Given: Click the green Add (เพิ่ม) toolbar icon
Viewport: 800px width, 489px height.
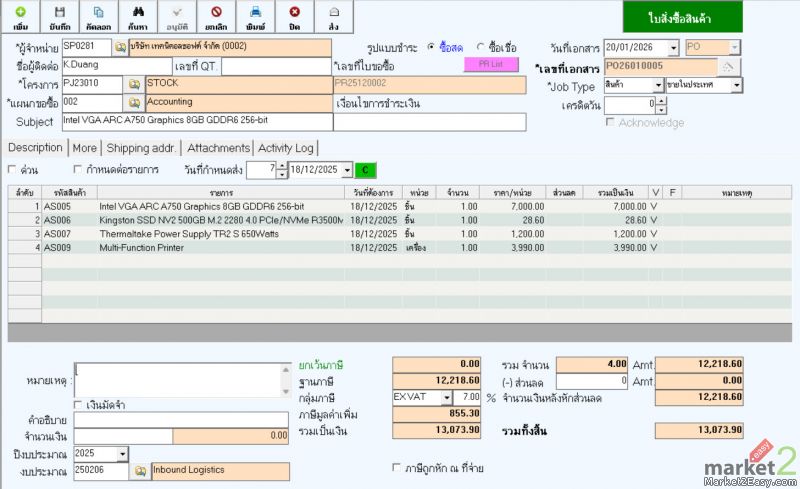Looking at the screenshot, I should [x=21, y=16].
